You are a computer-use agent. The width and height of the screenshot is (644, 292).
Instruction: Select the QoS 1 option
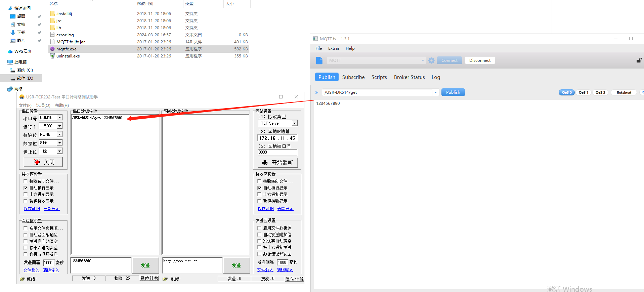[583, 92]
